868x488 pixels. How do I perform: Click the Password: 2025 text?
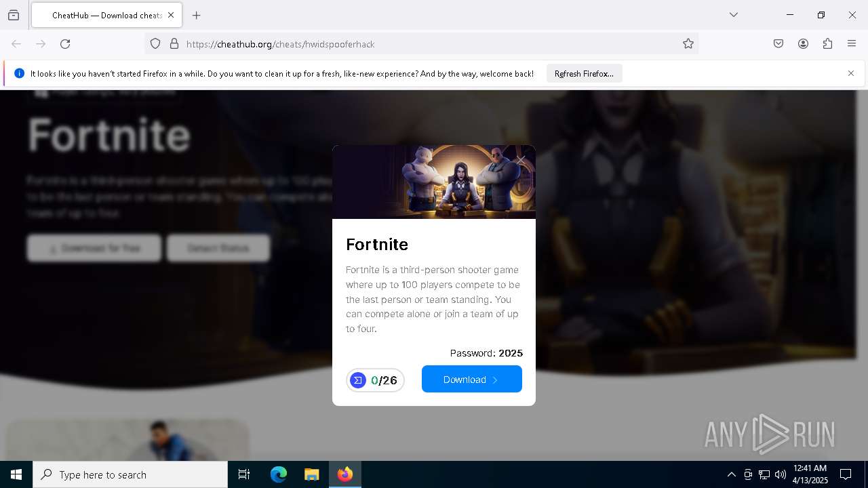pos(486,353)
